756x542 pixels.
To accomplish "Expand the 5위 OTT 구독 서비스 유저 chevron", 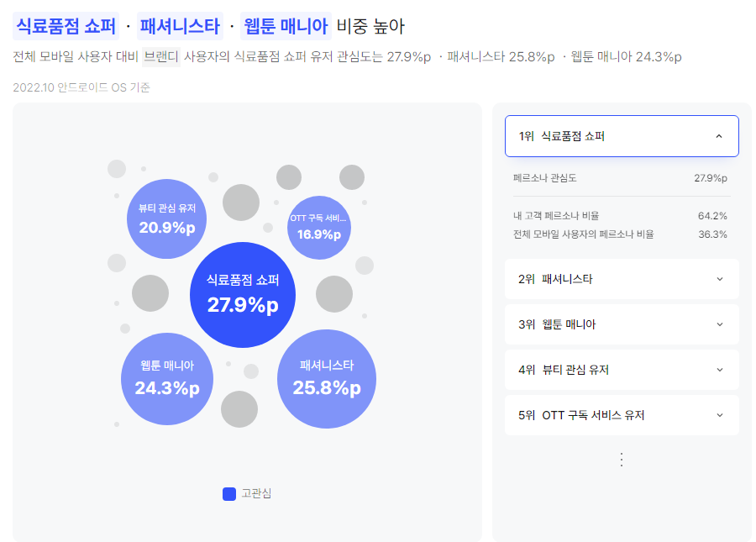I will click(x=719, y=415).
